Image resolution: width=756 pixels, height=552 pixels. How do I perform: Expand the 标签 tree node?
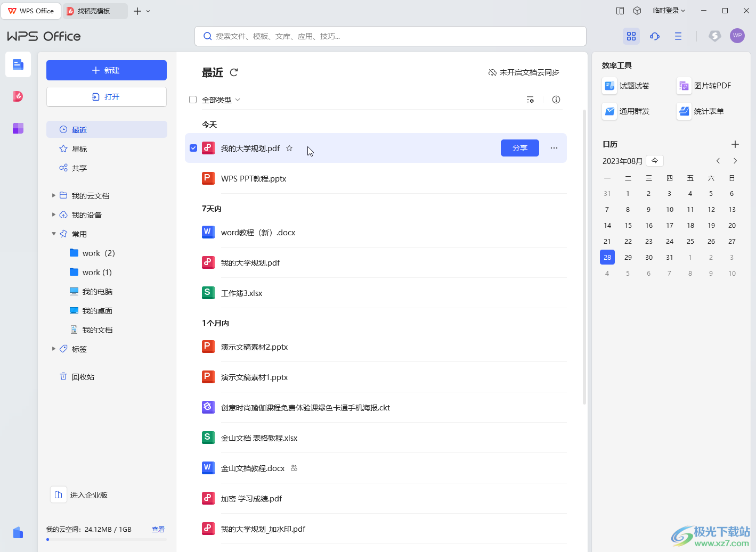coord(54,349)
